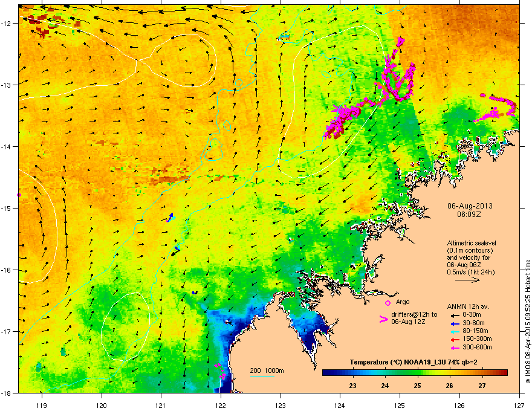Click the small blue mooring arrow near 121.5E, 16.4S
532x411 pixels.
coord(195,293)
